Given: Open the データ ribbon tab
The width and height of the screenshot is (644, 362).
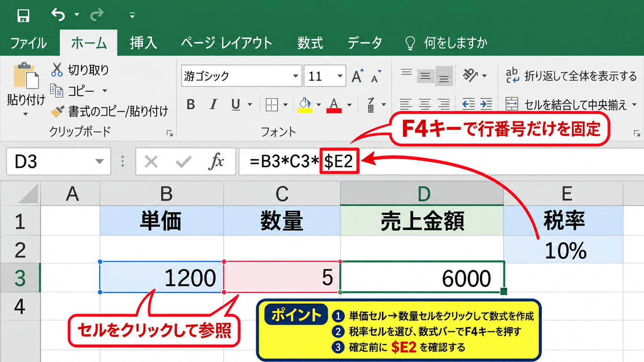Looking at the screenshot, I should coord(365,43).
